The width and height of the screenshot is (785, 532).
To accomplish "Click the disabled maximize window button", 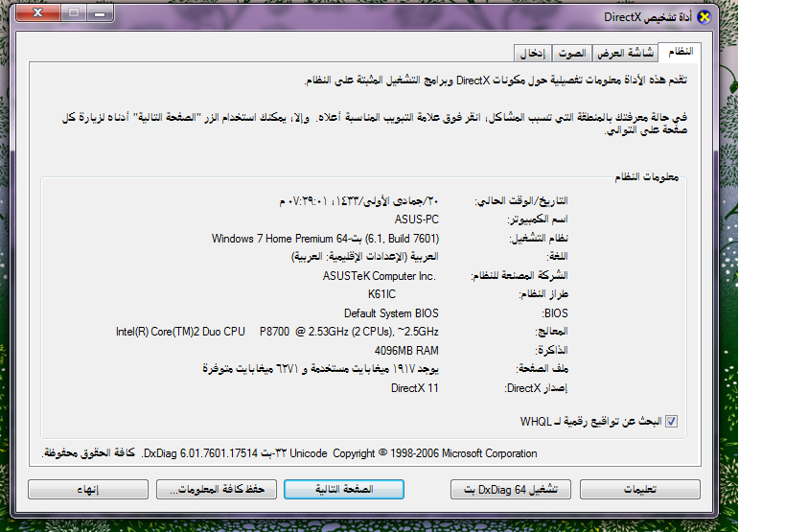I will click(x=74, y=13).
